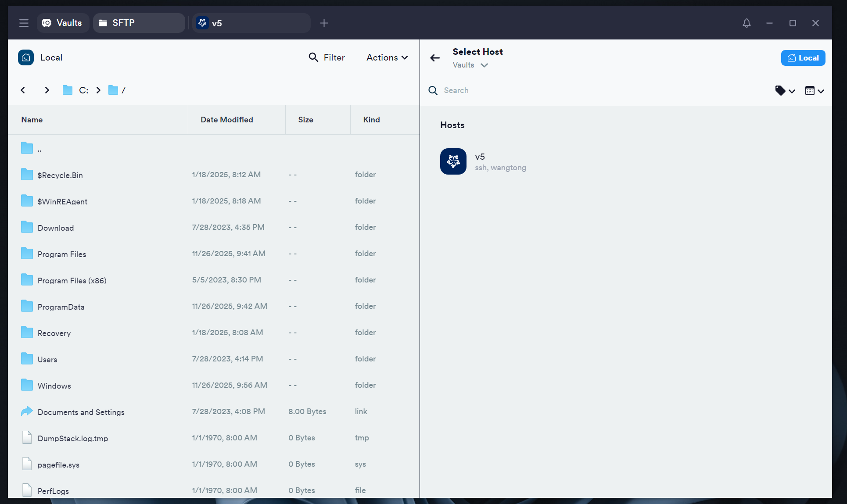This screenshot has width=847, height=504.
Task: Add a new tab with plus icon
Action: (x=324, y=23)
